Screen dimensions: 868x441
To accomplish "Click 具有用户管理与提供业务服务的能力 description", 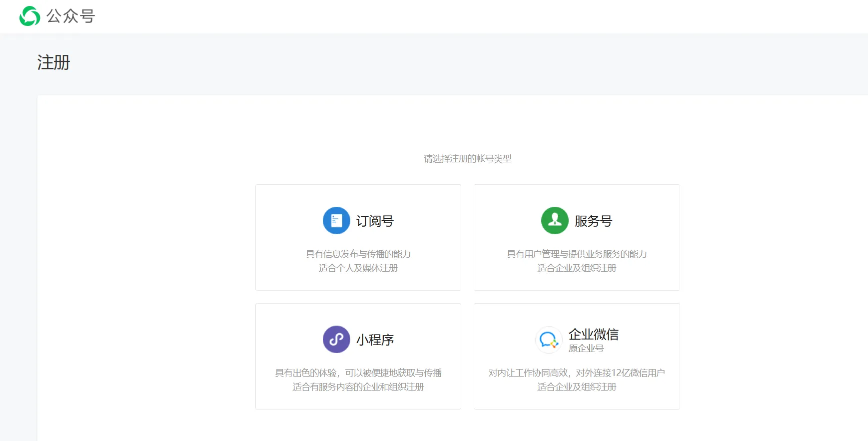I will click(x=576, y=254).
